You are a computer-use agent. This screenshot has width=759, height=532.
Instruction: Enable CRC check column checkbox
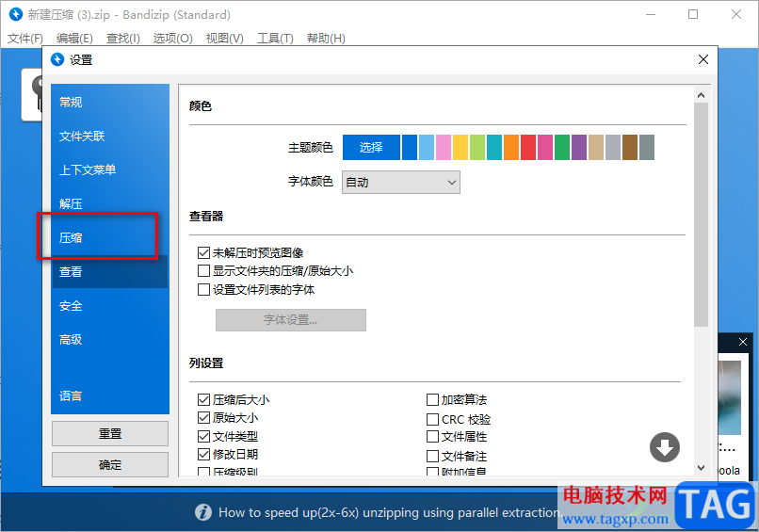coord(432,419)
